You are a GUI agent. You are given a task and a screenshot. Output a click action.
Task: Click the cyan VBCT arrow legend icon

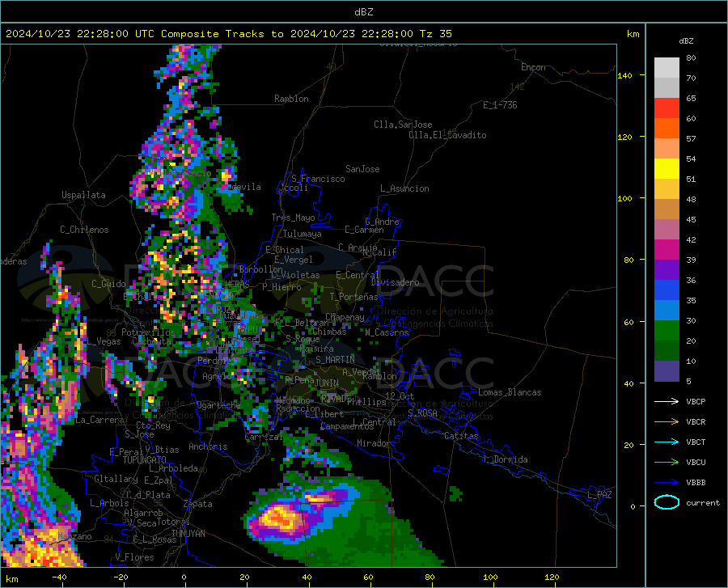[667, 442]
